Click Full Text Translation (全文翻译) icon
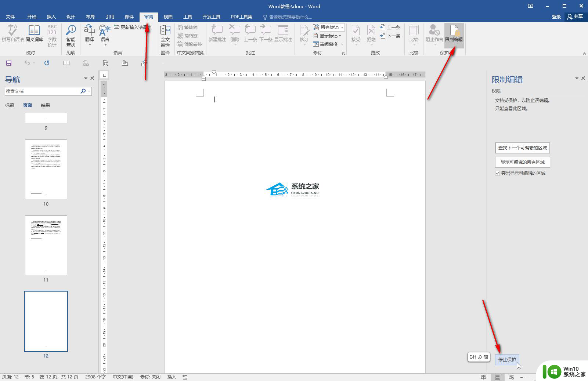The width and height of the screenshot is (588, 381). click(165, 36)
